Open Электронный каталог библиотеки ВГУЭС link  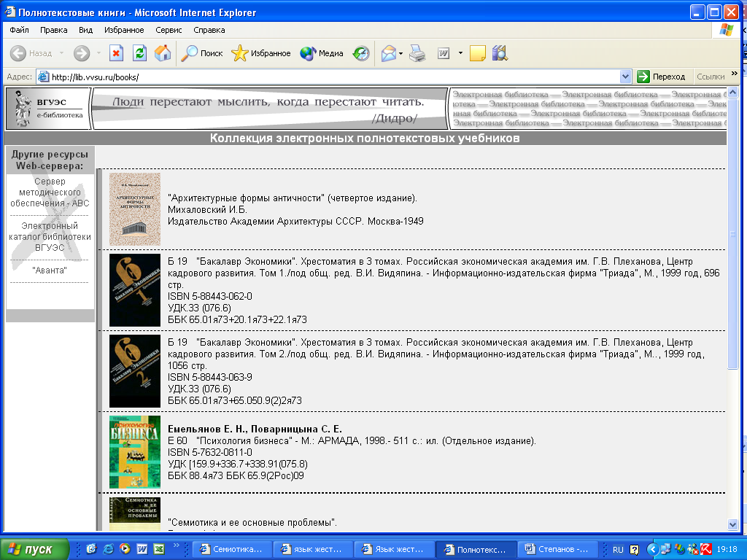(x=50, y=237)
